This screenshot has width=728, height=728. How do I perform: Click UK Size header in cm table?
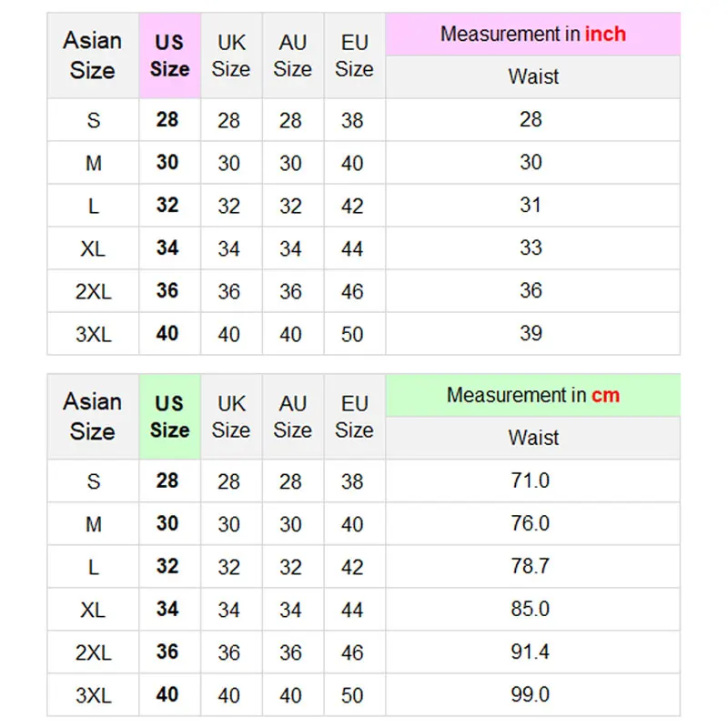pyautogui.click(x=231, y=417)
